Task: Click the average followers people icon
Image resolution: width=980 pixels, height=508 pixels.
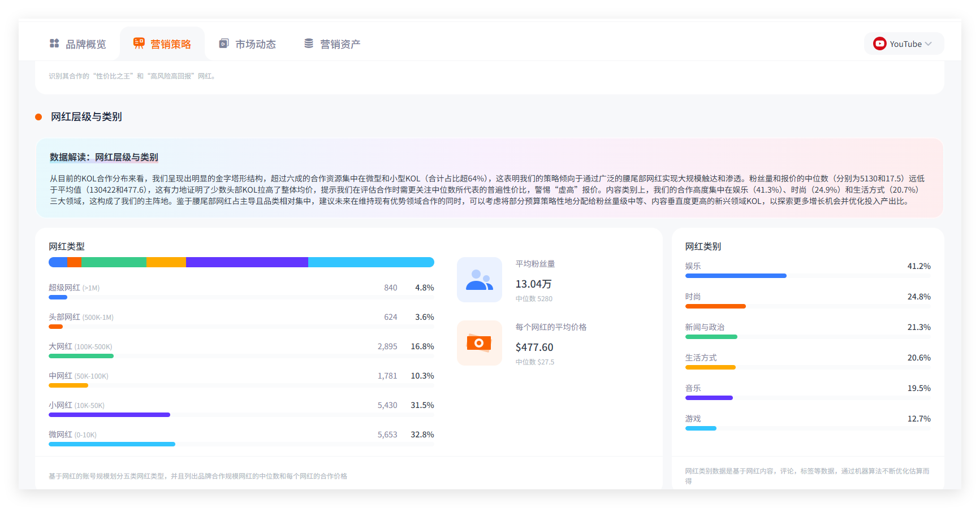Action: 479,280
